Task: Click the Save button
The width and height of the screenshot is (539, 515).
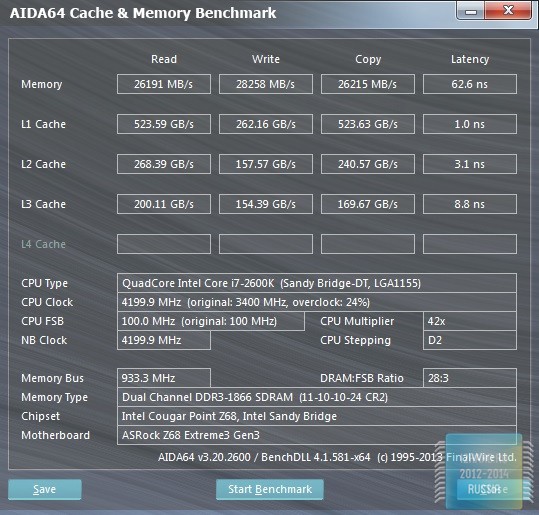Action: [x=45, y=489]
